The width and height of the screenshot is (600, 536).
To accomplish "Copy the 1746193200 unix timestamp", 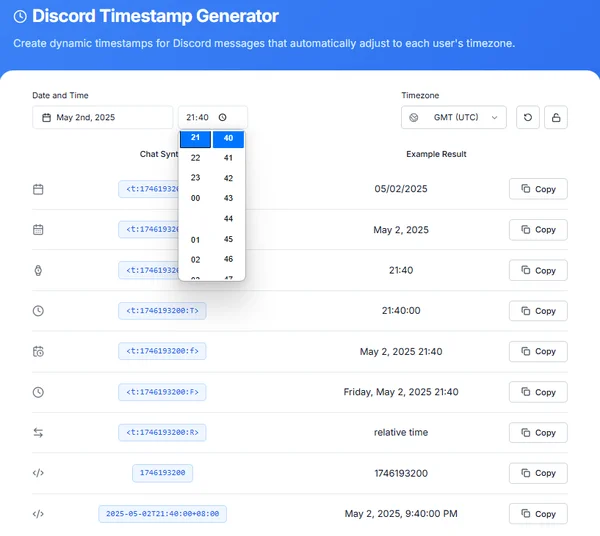I will click(538, 473).
